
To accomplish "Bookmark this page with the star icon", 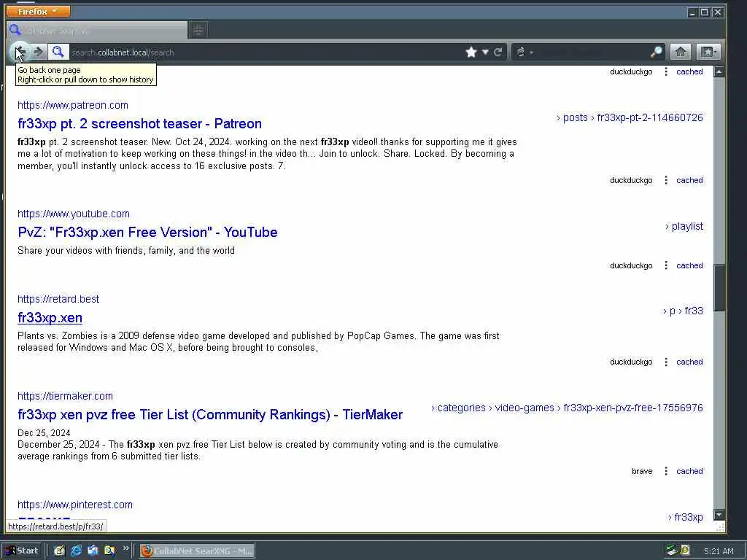I will coord(471,52).
